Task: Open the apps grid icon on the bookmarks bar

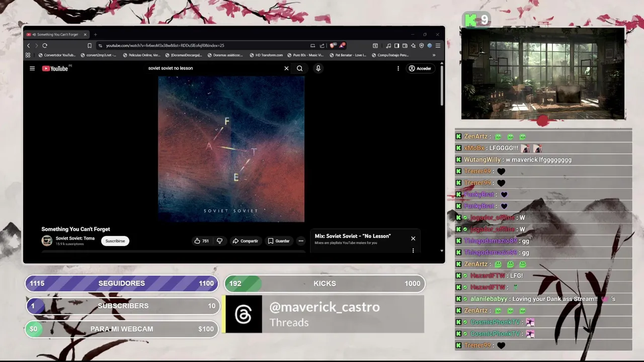Action: pos(28,55)
